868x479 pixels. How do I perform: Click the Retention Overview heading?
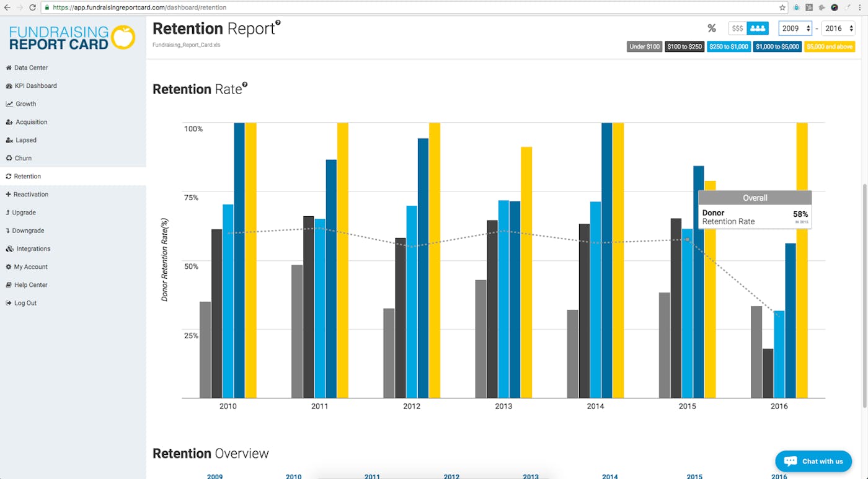[x=211, y=454]
